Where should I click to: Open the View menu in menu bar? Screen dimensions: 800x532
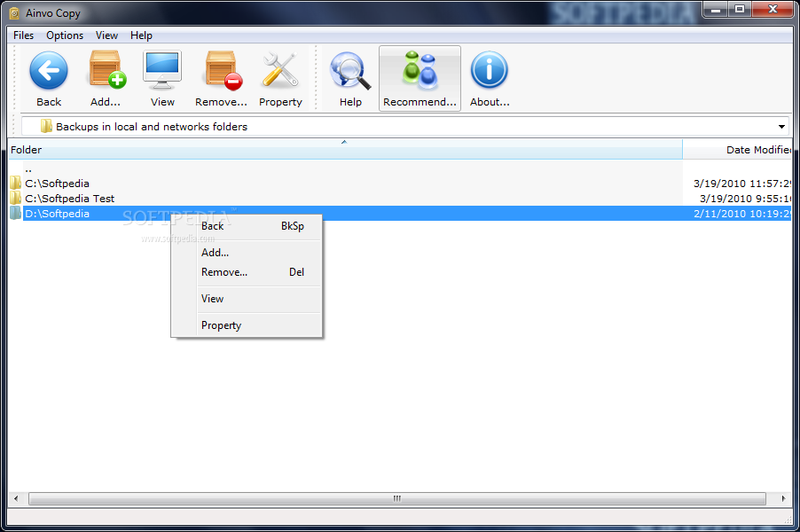click(106, 35)
